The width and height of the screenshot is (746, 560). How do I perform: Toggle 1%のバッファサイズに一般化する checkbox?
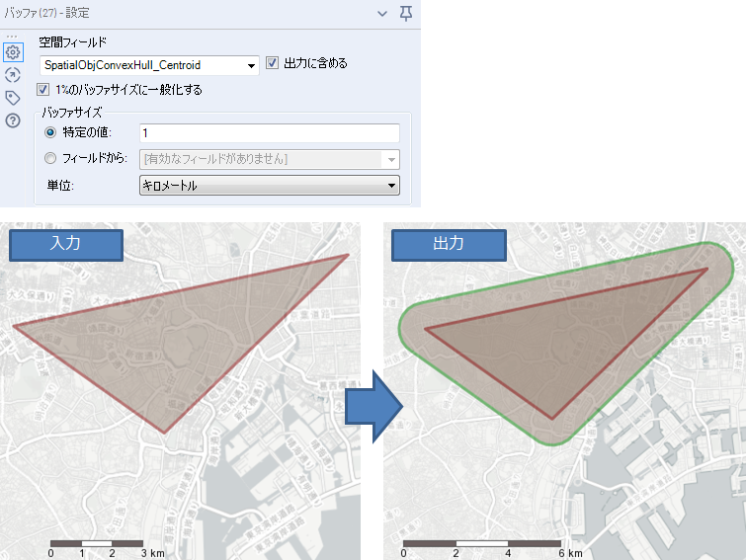coord(42,89)
